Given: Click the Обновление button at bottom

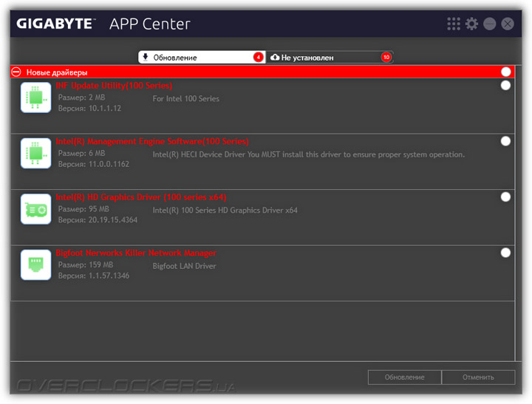Looking at the screenshot, I should pos(404,377).
